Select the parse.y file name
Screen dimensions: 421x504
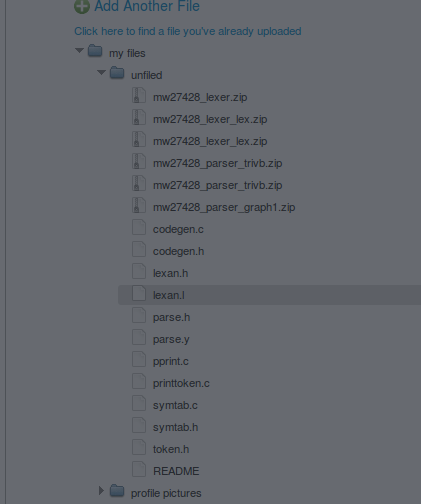click(171, 339)
